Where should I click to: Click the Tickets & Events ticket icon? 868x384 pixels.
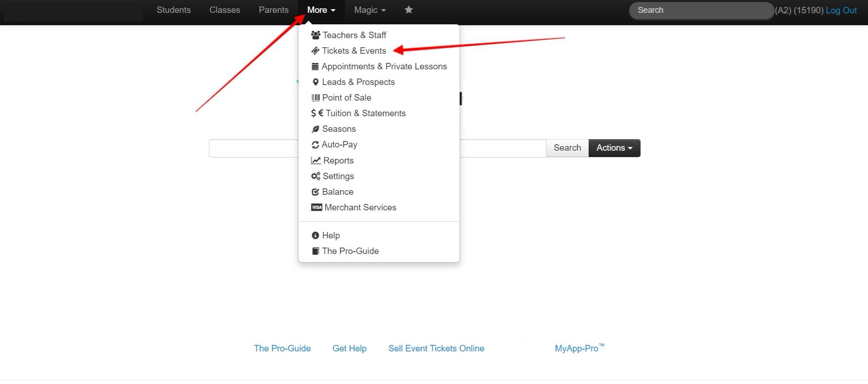pyautogui.click(x=315, y=51)
